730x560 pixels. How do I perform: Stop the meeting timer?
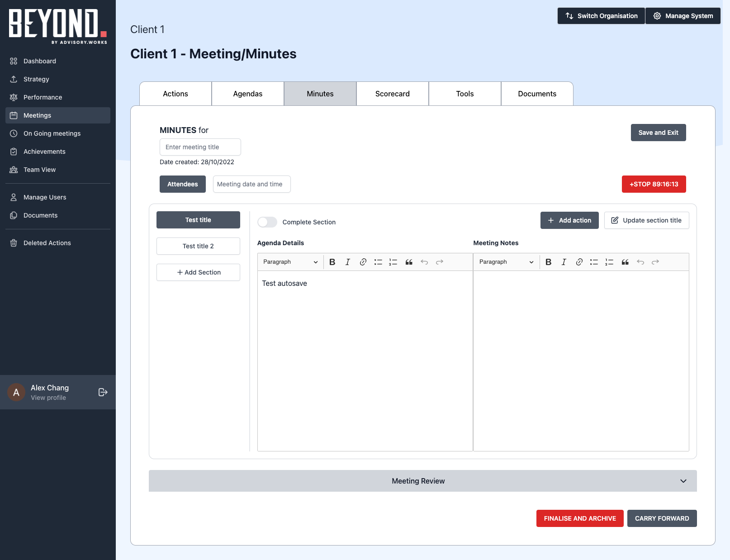coord(654,184)
